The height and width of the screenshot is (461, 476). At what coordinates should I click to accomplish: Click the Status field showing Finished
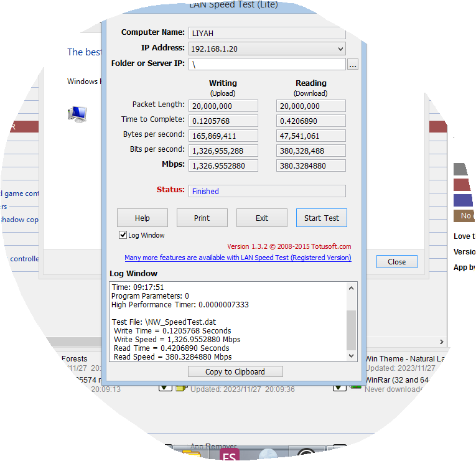(x=267, y=191)
